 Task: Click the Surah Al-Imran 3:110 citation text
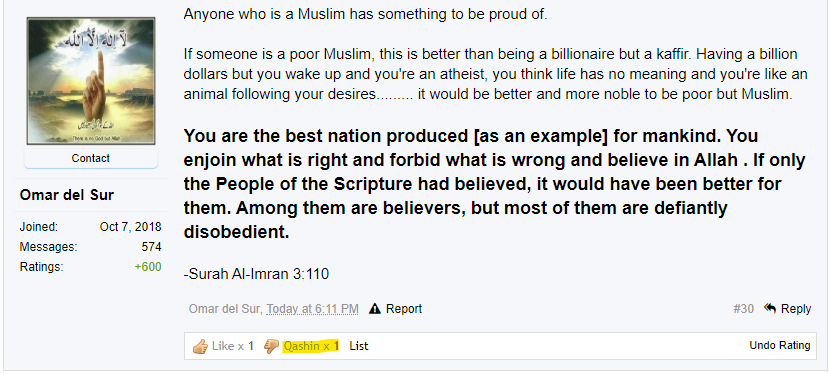point(256,274)
